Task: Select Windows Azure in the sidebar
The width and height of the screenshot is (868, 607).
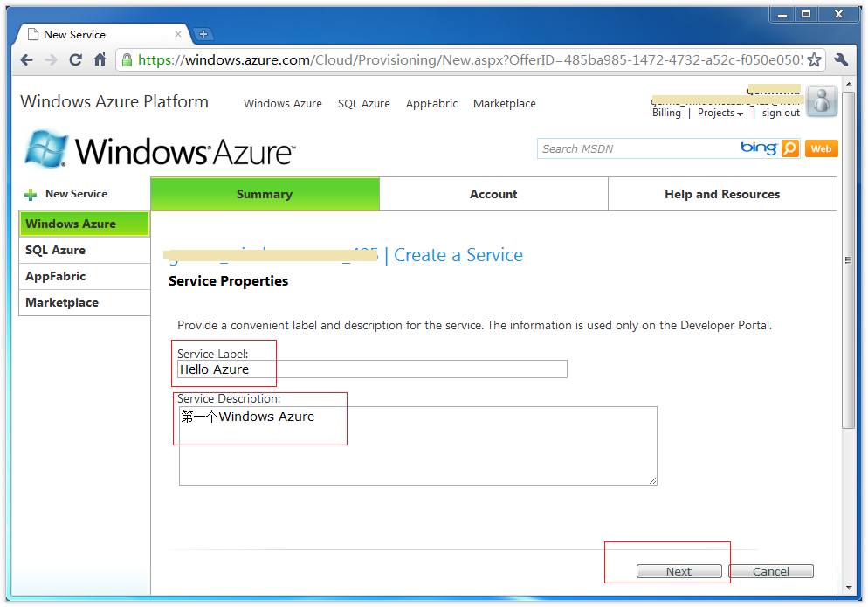Action: [84, 224]
